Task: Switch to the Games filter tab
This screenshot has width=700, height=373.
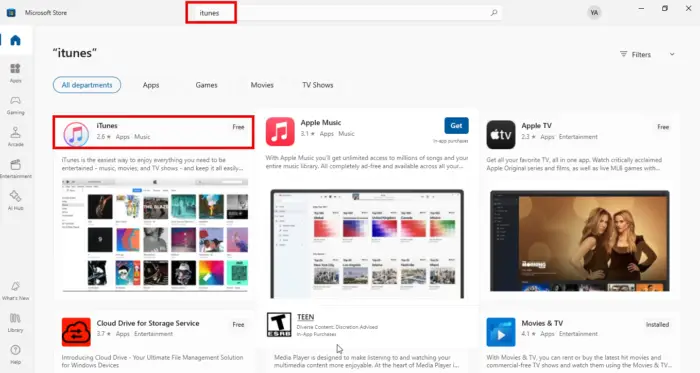Action: [x=206, y=85]
